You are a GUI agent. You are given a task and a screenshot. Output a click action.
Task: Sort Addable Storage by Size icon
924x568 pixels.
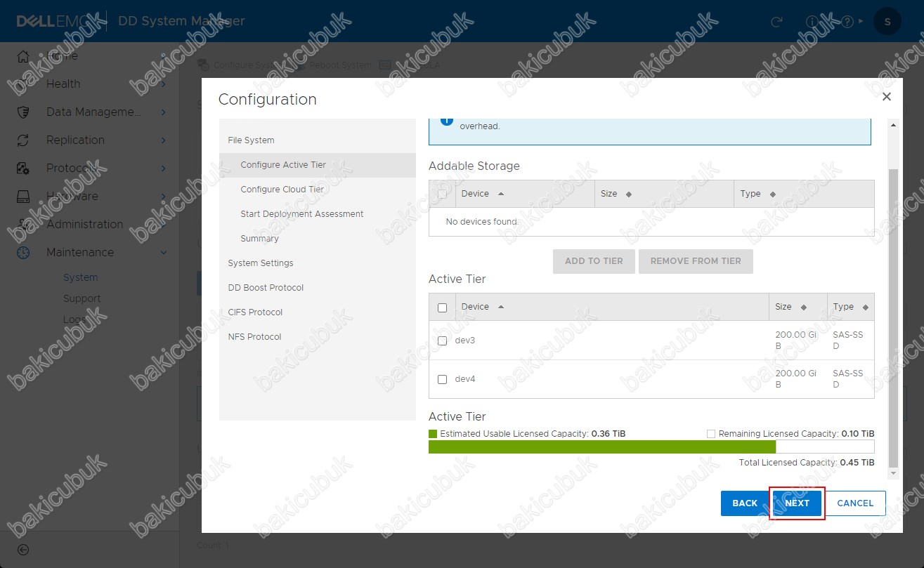click(x=629, y=194)
